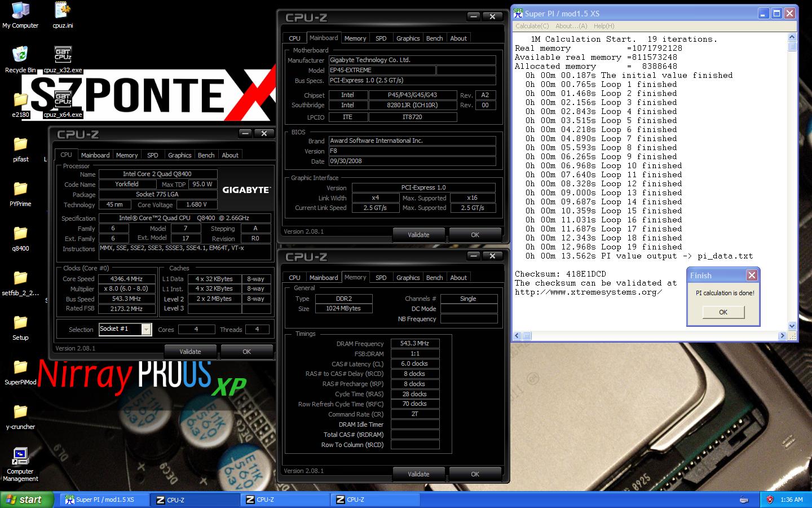Open My Computer desktop icon
The width and height of the screenshot is (812, 508).
[20, 15]
